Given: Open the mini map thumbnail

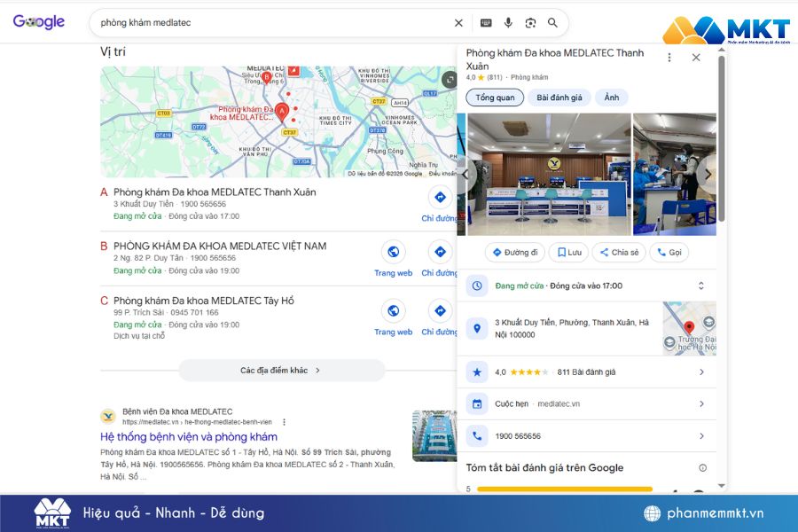Looking at the screenshot, I should click(690, 328).
